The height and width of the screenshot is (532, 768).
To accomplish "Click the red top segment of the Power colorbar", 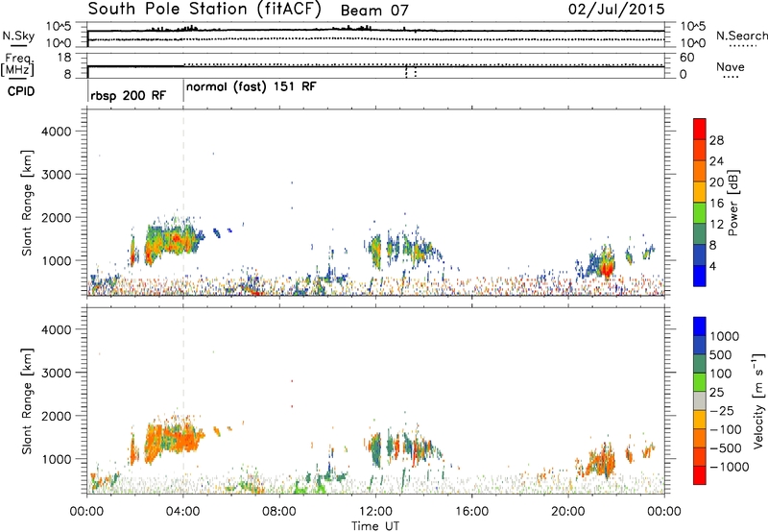I will click(700, 129).
